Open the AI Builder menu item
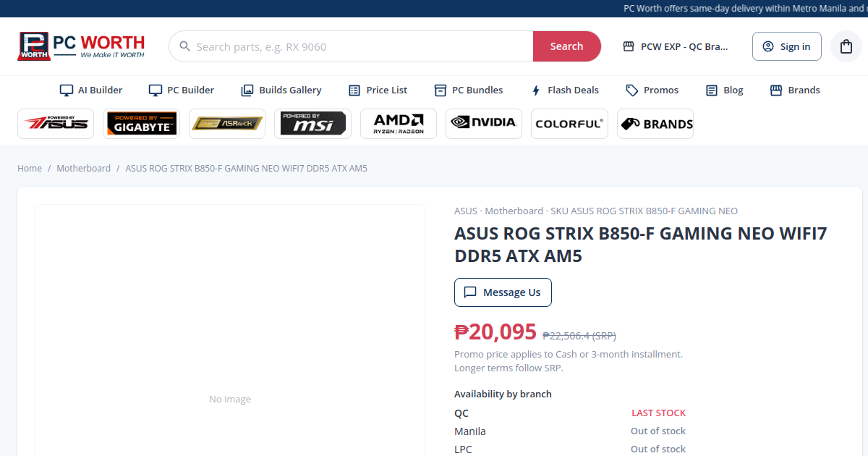The height and width of the screenshot is (456, 868). (x=91, y=90)
